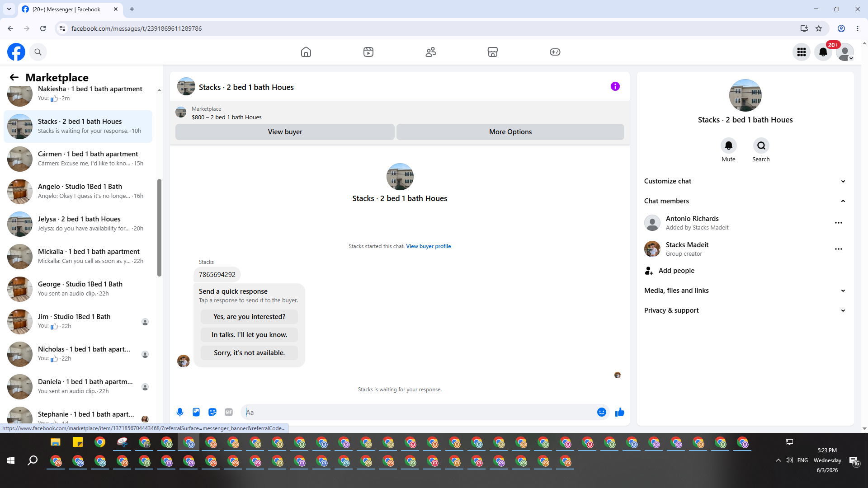Open options for Antonio Richards
Screen dimensions: 868x488
tap(839, 223)
